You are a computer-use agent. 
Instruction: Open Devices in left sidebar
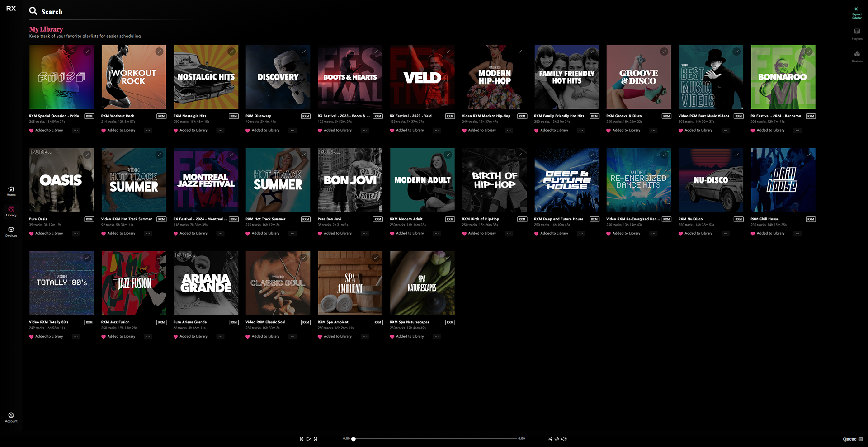click(x=11, y=232)
